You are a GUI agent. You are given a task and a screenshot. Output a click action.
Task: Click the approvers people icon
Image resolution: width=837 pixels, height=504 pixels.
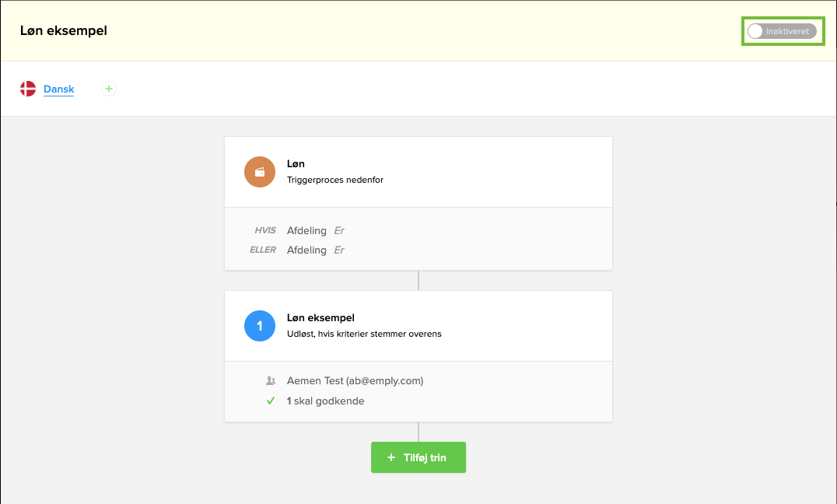pyautogui.click(x=271, y=381)
